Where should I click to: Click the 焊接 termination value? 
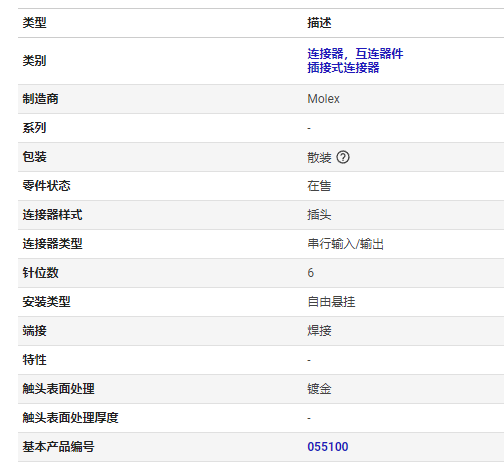(x=319, y=331)
